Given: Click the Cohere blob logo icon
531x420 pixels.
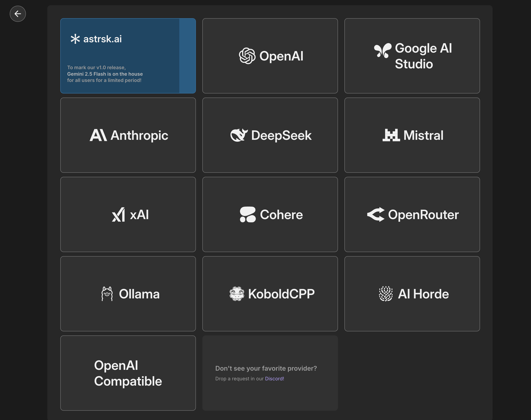Looking at the screenshot, I should [248, 214].
